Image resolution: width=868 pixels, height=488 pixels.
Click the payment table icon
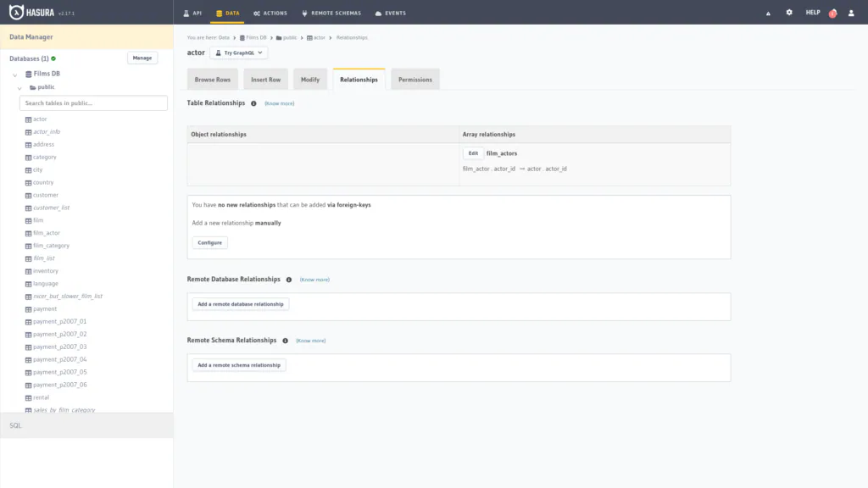click(28, 309)
